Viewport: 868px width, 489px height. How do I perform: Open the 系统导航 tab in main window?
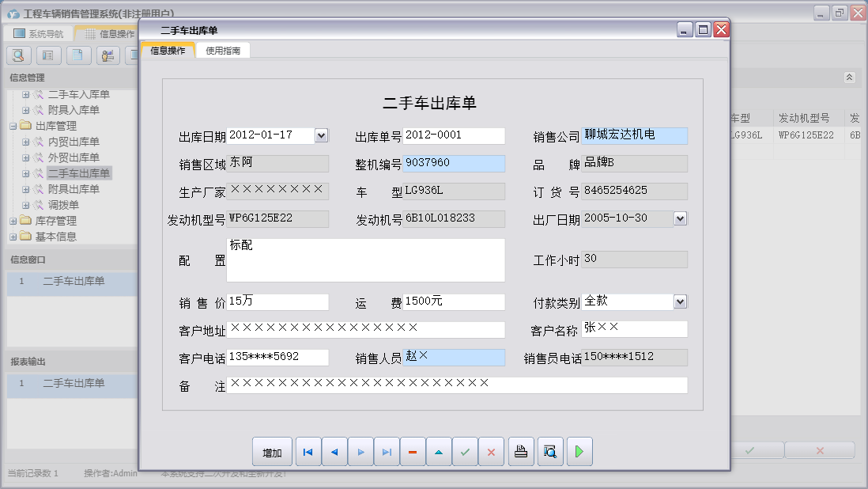pos(39,34)
